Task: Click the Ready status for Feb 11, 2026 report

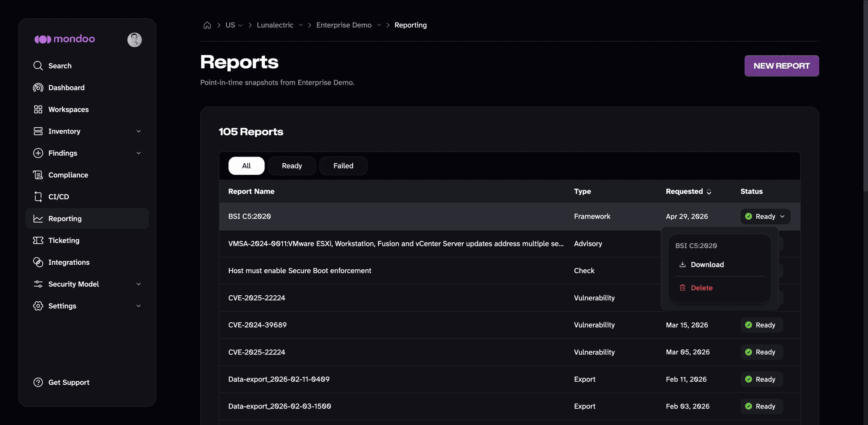Action: coord(762,379)
